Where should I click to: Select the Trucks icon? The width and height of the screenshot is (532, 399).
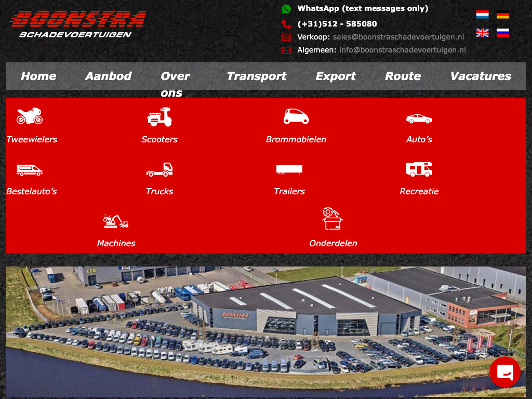pyautogui.click(x=159, y=169)
